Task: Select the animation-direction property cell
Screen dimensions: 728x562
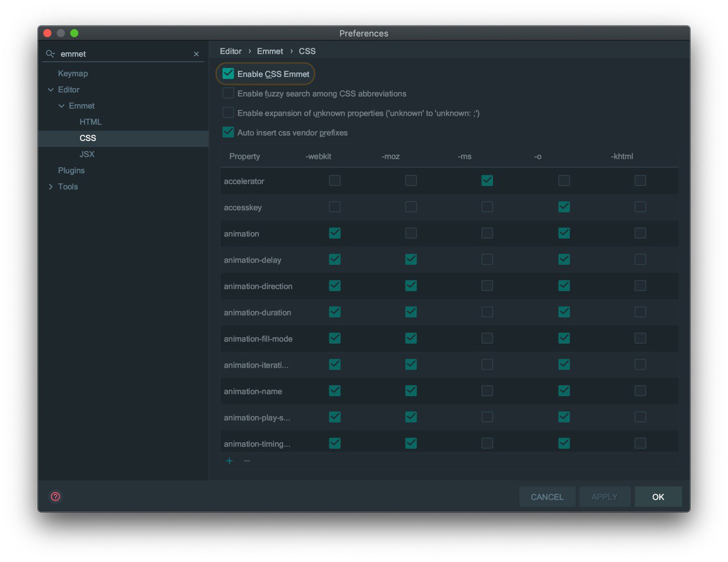Action: pos(258,286)
